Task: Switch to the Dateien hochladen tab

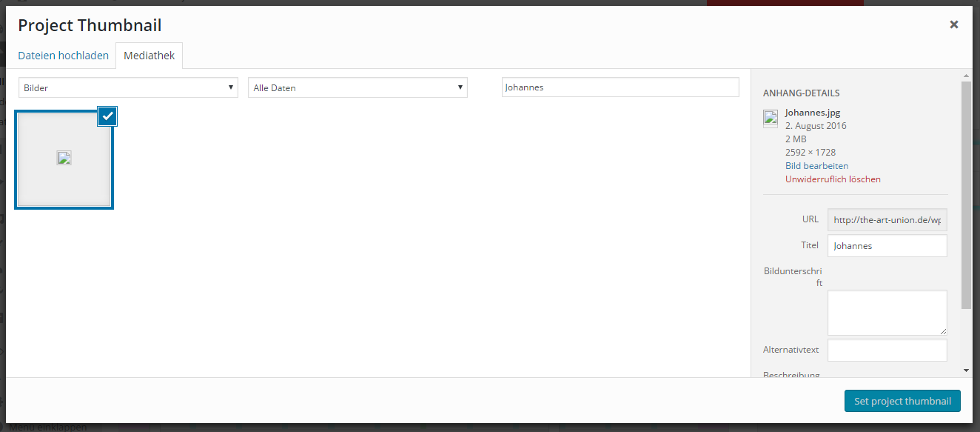Action: pos(63,56)
